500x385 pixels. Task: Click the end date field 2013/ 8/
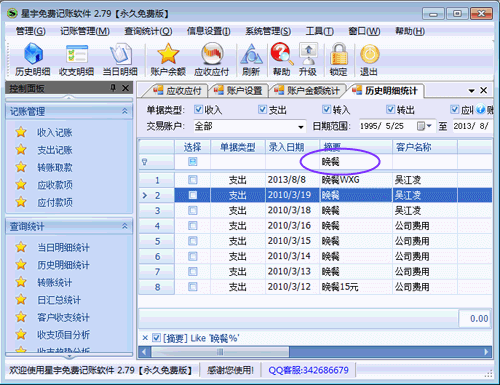(472, 126)
